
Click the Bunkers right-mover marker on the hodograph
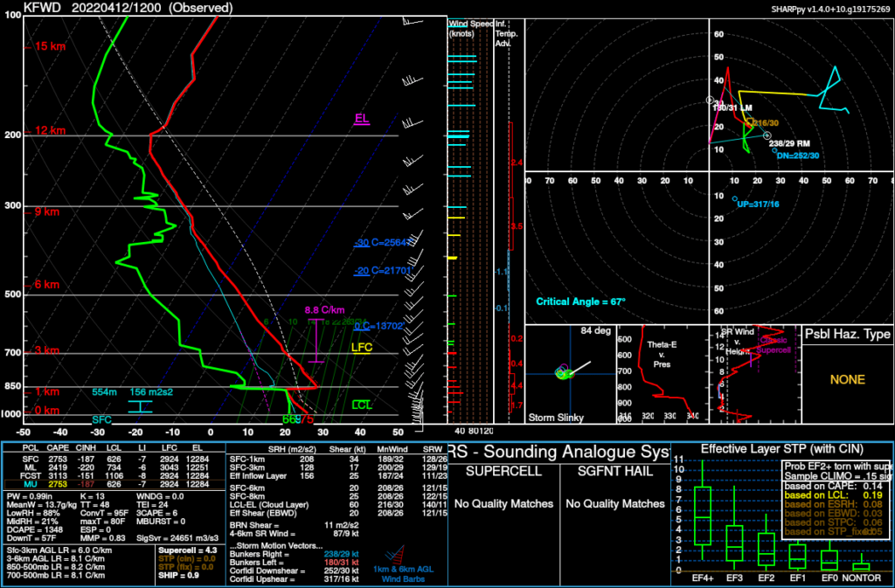[767, 135]
